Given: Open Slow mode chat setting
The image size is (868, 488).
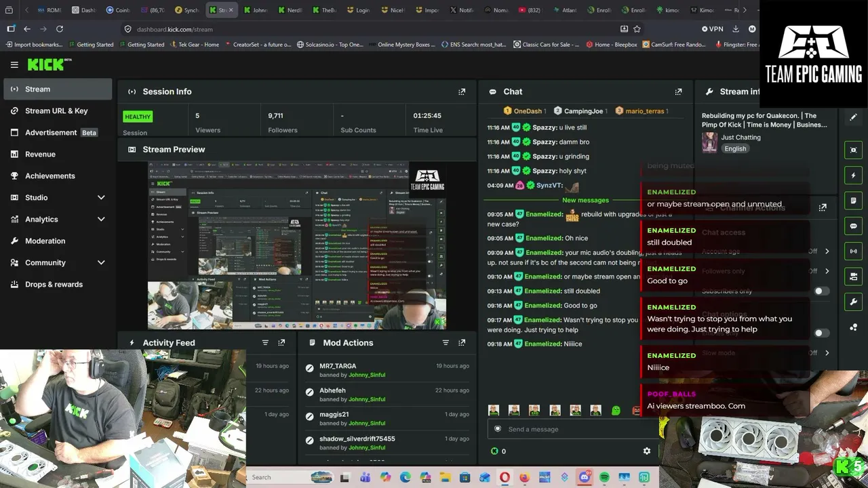Looking at the screenshot, I should (x=766, y=353).
